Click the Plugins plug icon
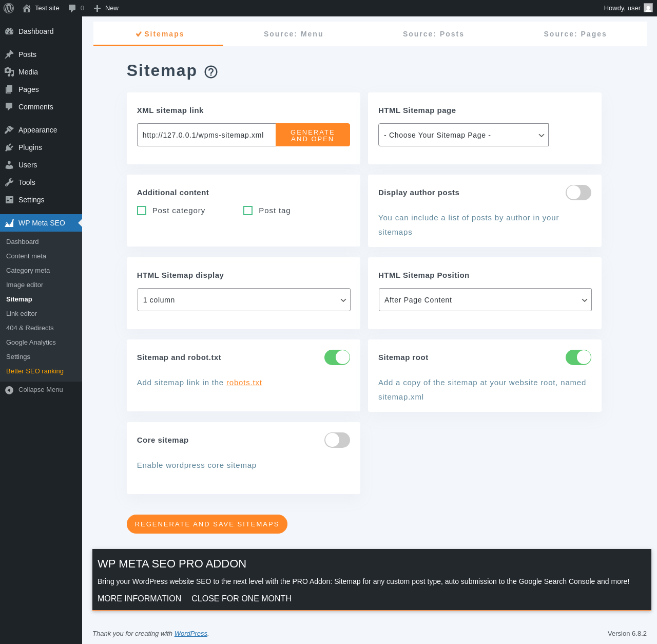 9,147
